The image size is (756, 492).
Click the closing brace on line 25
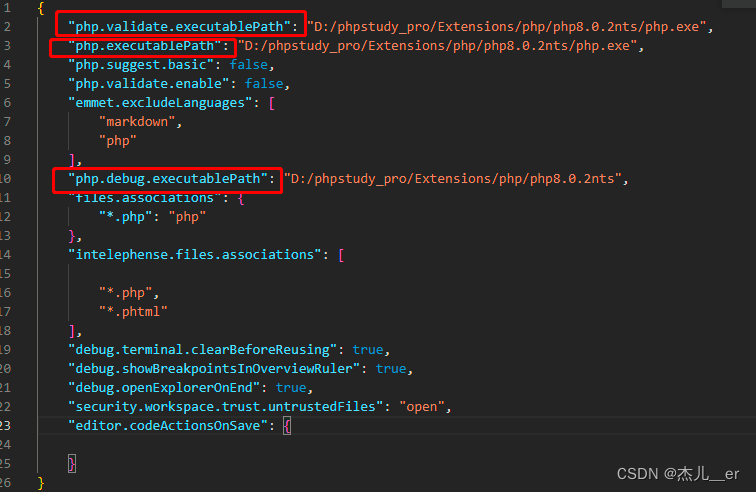72,464
